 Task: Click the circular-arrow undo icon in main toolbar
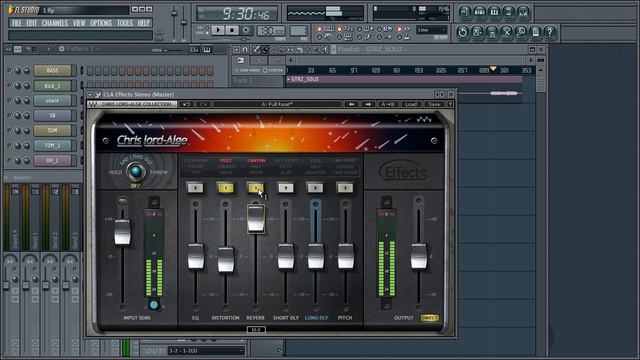click(x=462, y=32)
